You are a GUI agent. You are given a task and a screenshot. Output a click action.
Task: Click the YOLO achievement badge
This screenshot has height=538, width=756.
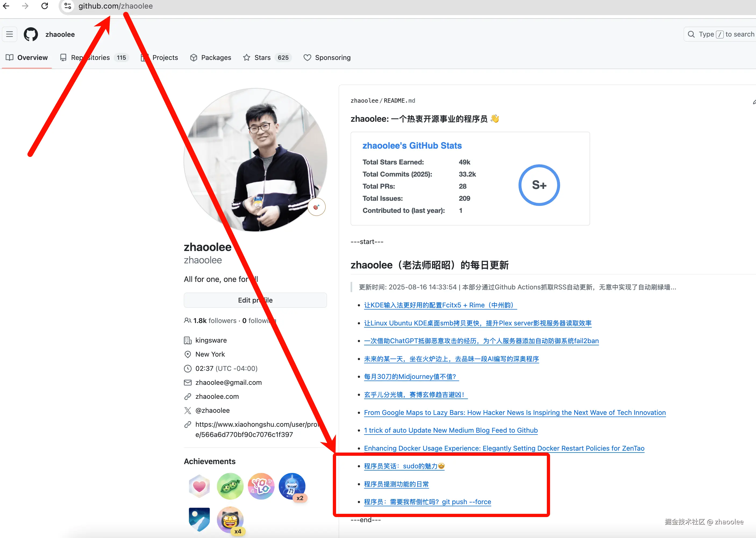coord(261,486)
